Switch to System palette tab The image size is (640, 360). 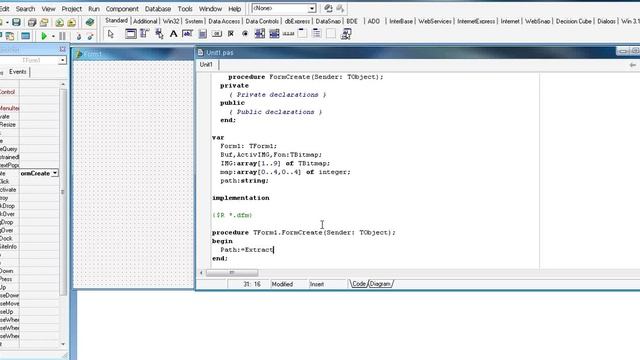[193, 21]
